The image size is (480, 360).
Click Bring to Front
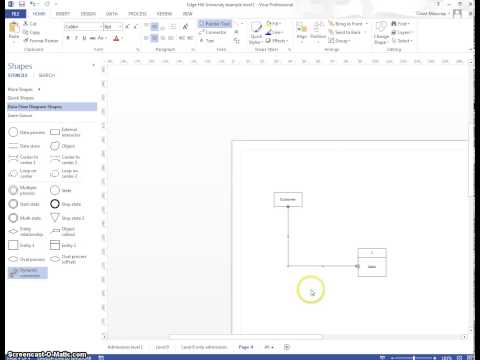point(348,24)
